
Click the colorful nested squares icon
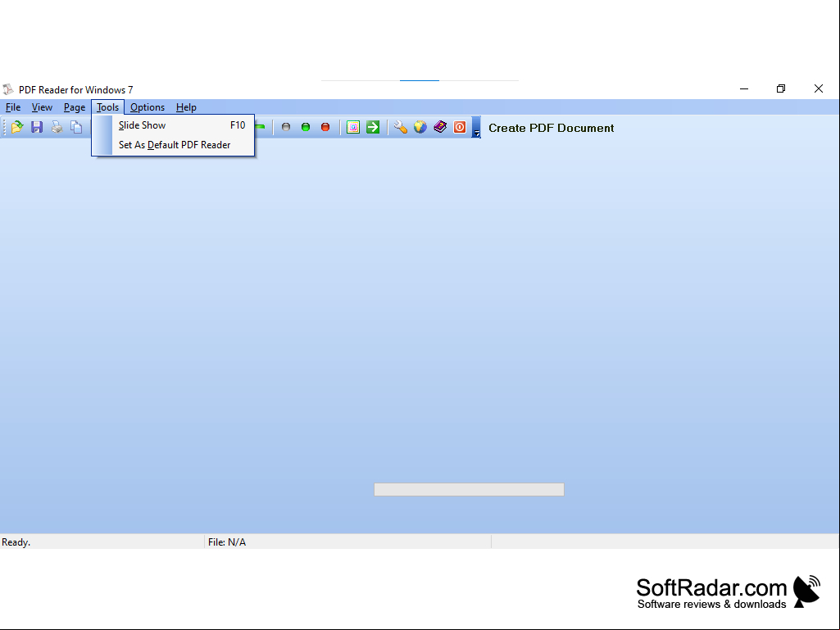[353, 127]
